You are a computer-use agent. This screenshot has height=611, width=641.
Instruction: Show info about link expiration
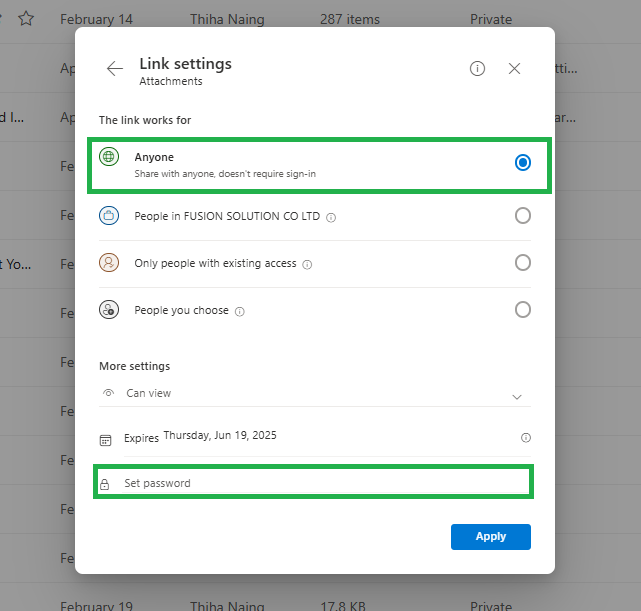(x=526, y=438)
